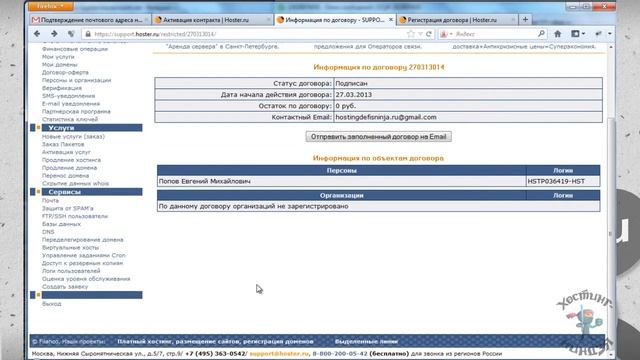Viewport: 640px width, 360px height.
Task: Click 'Отправить заполненный договор на Email' button
Action: coord(378,137)
